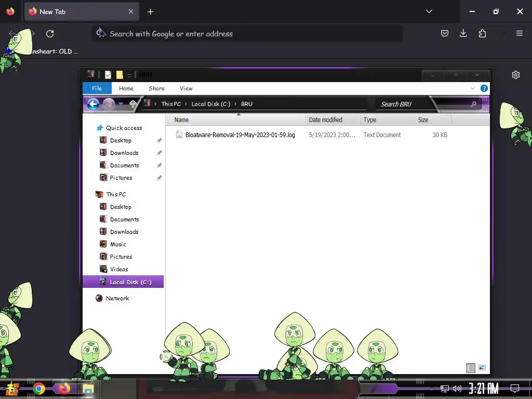
Task: Sort files by Name column header
Action: 236,120
